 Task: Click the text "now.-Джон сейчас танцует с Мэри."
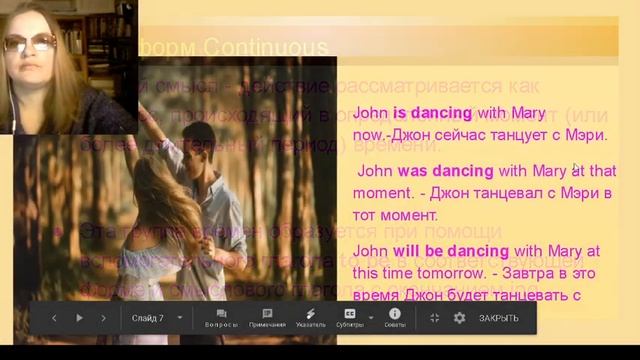[480, 135]
